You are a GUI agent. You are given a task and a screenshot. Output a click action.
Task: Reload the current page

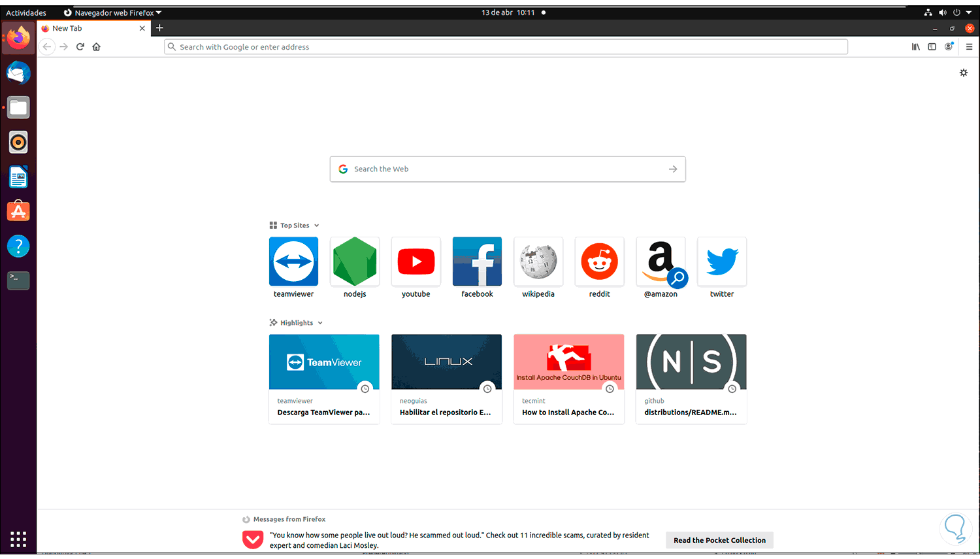[80, 46]
